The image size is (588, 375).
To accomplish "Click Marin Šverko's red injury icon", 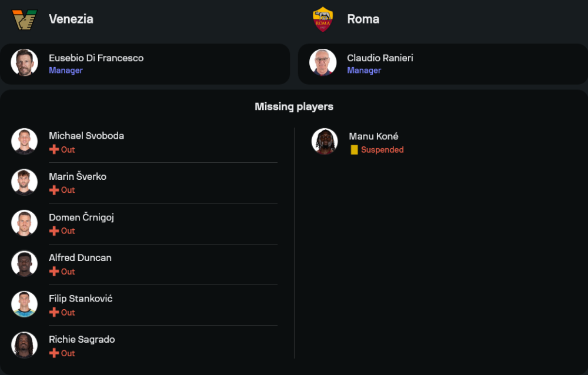I will [x=54, y=190].
